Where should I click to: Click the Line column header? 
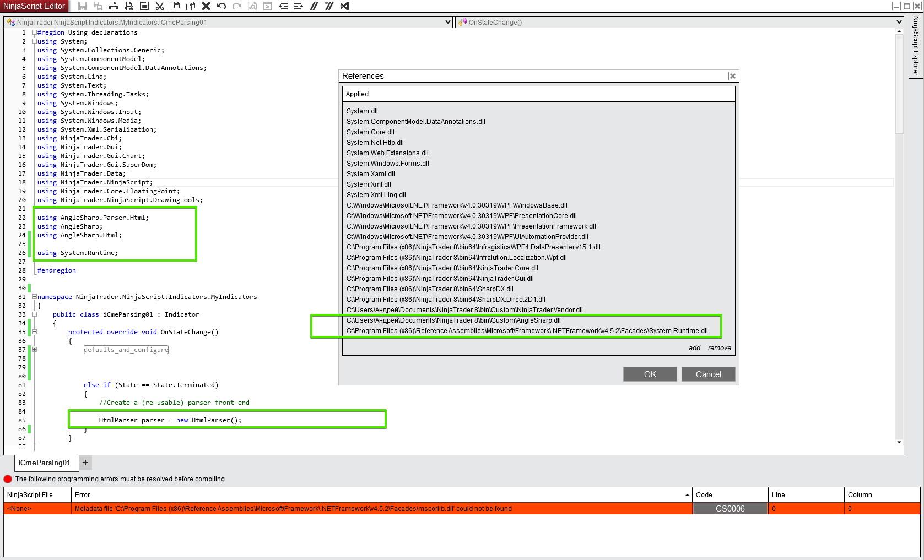click(806, 495)
